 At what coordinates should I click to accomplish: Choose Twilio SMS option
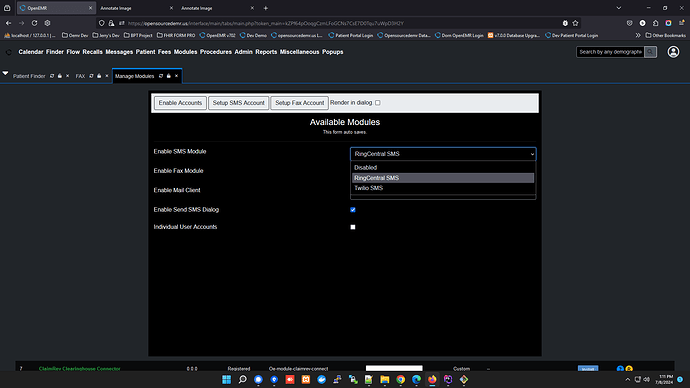point(443,188)
